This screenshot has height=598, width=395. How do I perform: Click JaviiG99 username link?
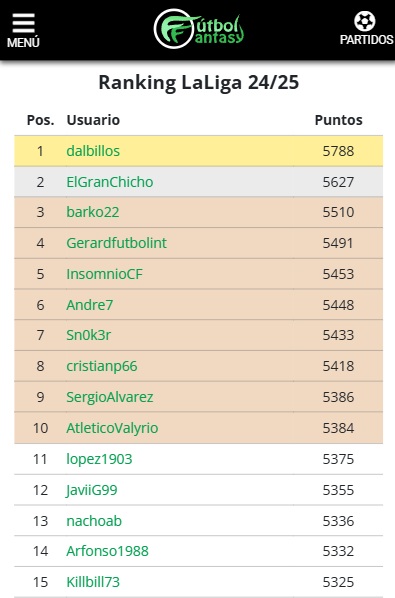point(92,490)
